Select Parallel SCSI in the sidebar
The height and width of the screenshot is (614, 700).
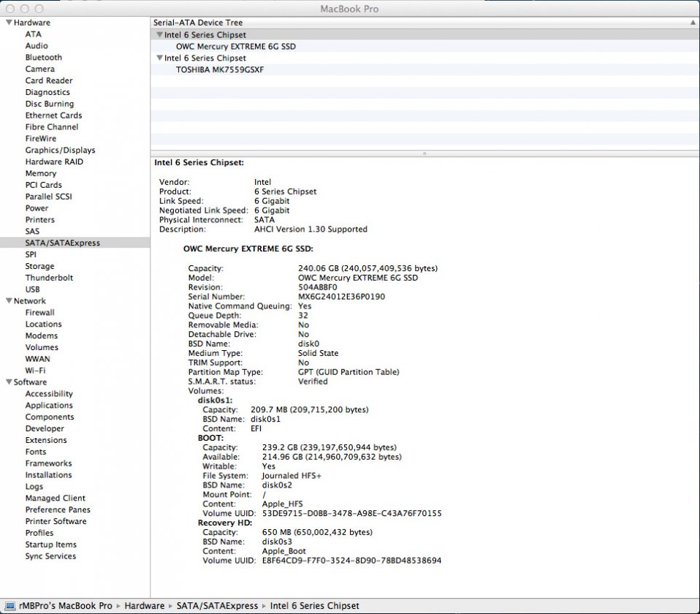pos(49,197)
